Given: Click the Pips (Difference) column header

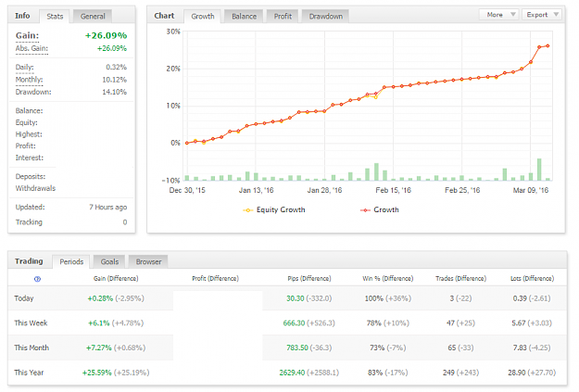Looking at the screenshot, I should [309, 279].
